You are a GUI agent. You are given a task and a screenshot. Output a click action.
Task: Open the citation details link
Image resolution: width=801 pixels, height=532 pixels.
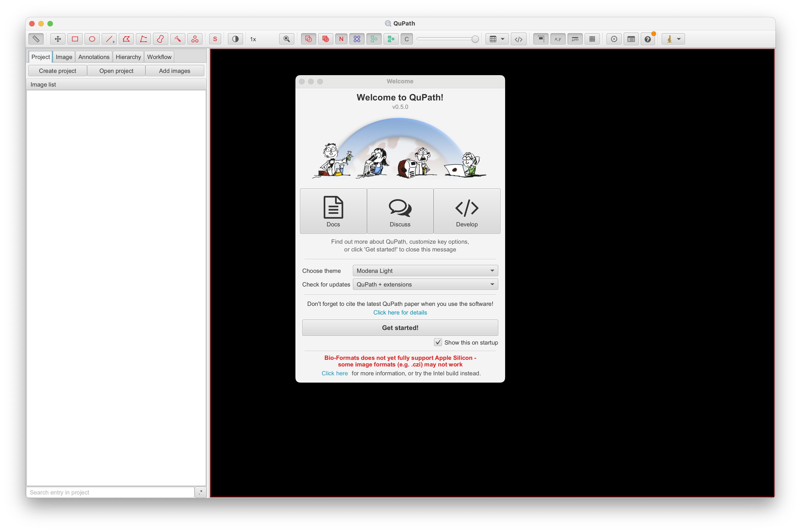pyautogui.click(x=400, y=312)
